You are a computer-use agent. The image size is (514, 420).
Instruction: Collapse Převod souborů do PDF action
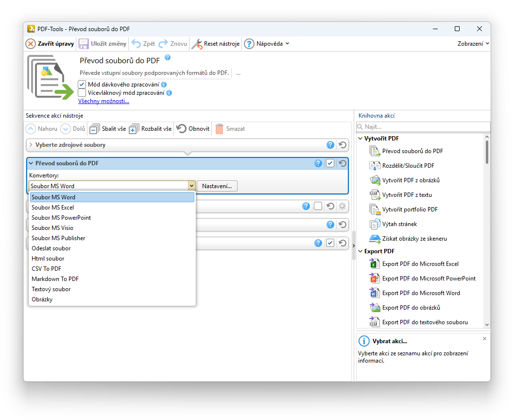pyautogui.click(x=31, y=163)
